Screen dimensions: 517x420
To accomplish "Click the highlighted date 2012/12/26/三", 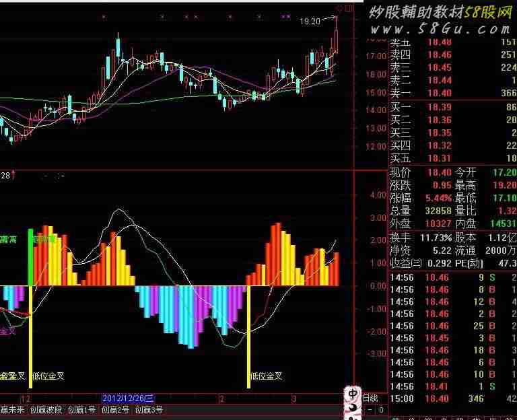I will (x=128, y=398).
